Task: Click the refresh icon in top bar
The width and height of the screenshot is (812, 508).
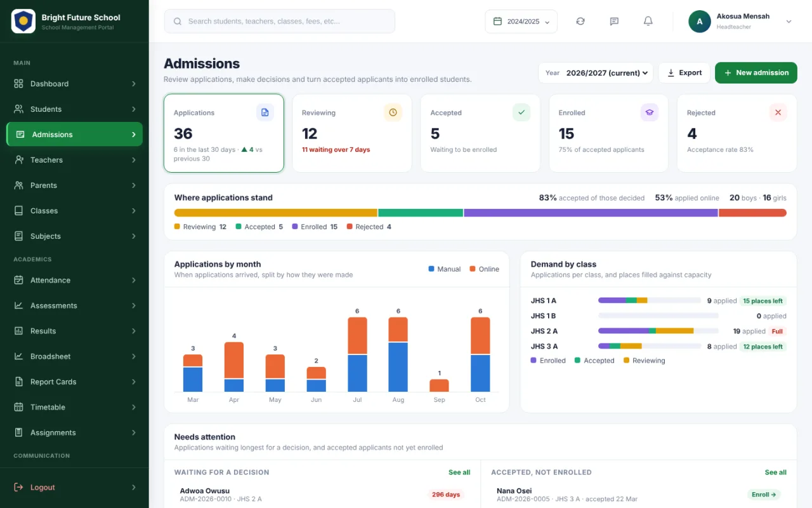Action: pos(580,22)
